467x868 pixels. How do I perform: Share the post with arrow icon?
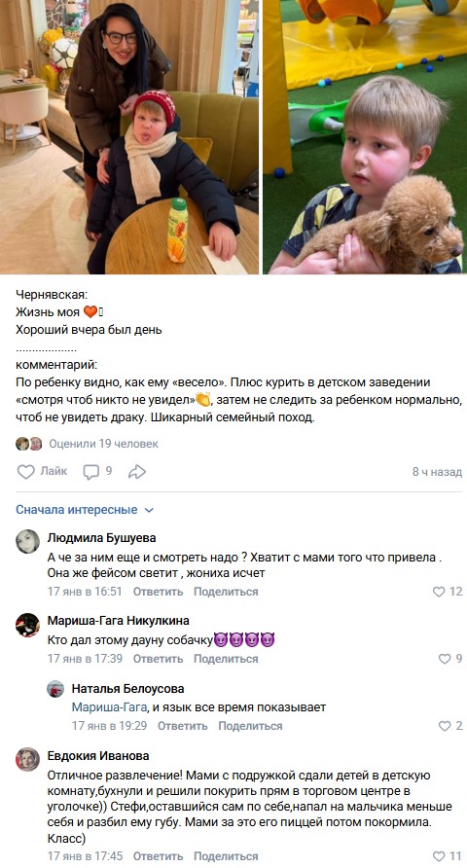click(136, 472)
